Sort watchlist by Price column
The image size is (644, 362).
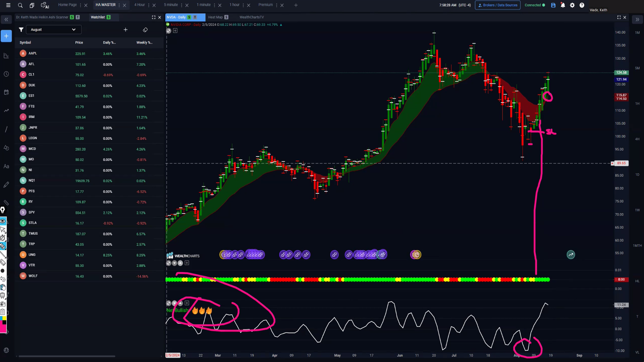pyautogui.click(x=79, y=43)
